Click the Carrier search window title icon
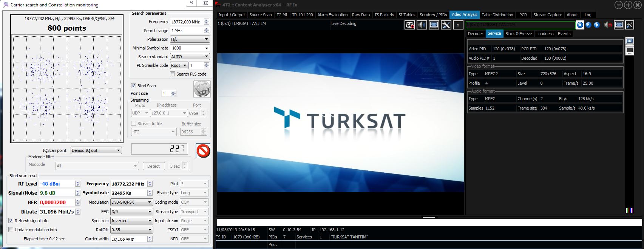The image size is (644, 249). [x=6, y=5]
